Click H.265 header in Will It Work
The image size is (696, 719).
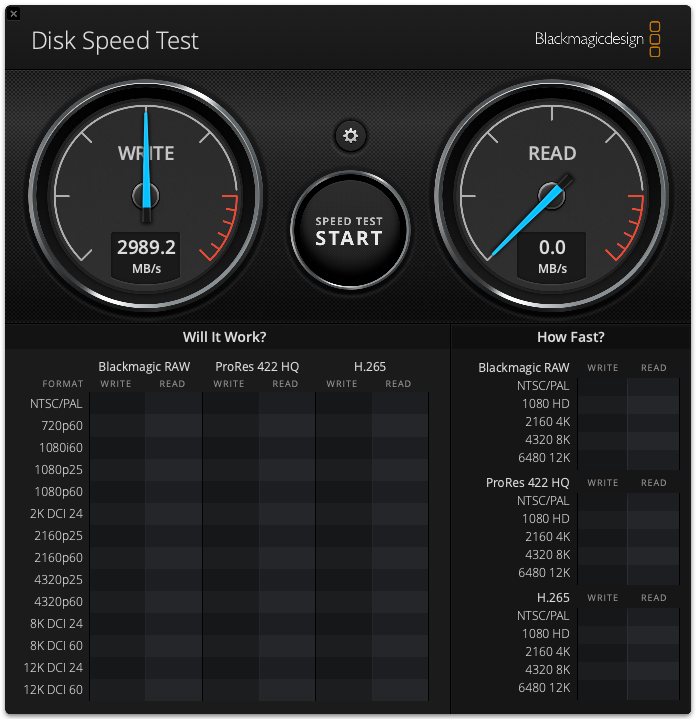(x=370, y=367)
